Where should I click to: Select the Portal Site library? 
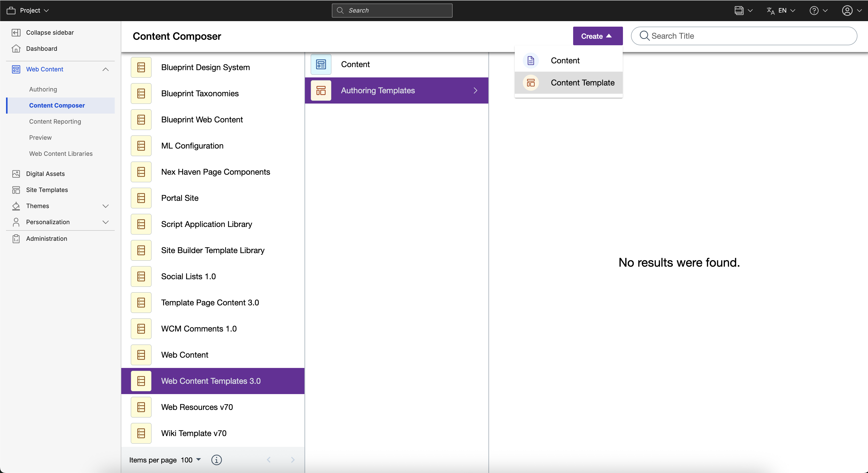pyautogui.click(x=180, y=198)
